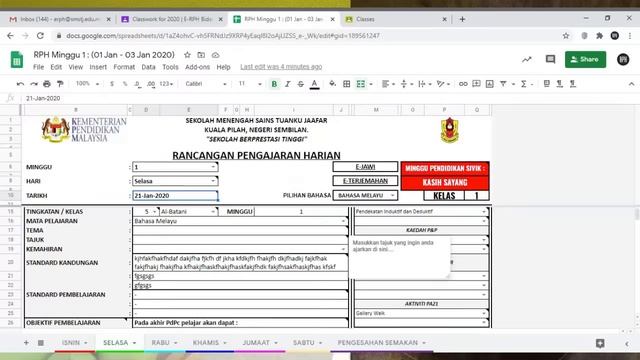The height and width of the screenshot is (360, 640).
Task: Open 'Last edit was 4 minutes ago' link
Action: click(281, 67)
